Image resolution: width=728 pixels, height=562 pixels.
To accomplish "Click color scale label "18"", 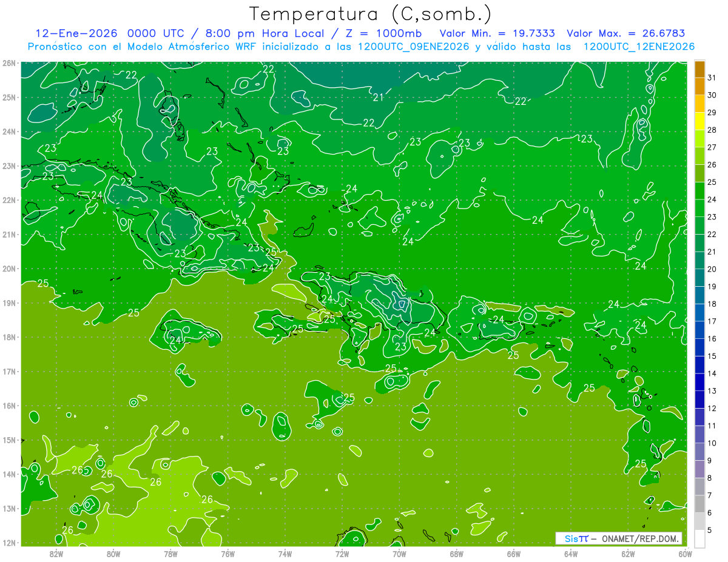I will [x=712, y=304].
